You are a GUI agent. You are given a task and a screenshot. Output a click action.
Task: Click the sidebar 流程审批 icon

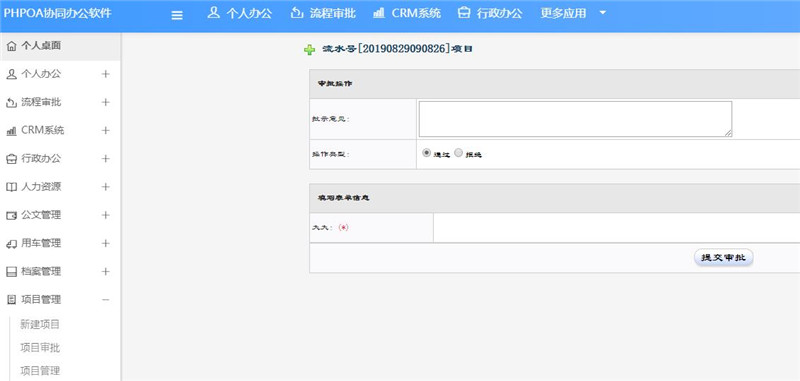[x=12, y=103]
